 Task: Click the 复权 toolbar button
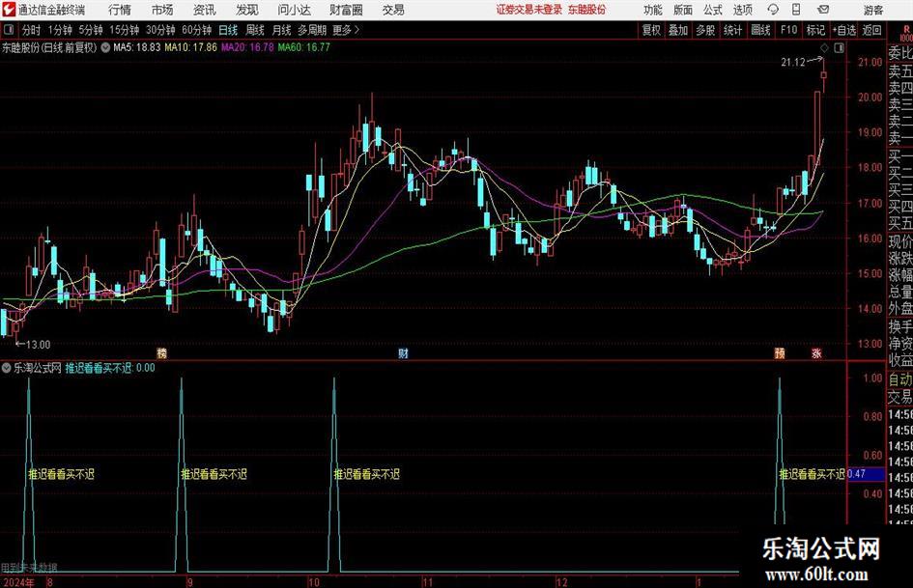click(x=651, y=30)
